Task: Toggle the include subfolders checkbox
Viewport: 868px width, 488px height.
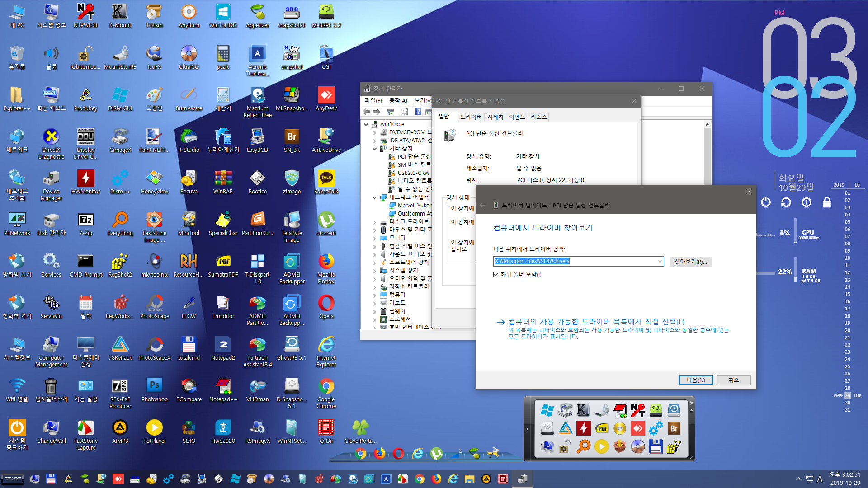Action: (496, 274)
